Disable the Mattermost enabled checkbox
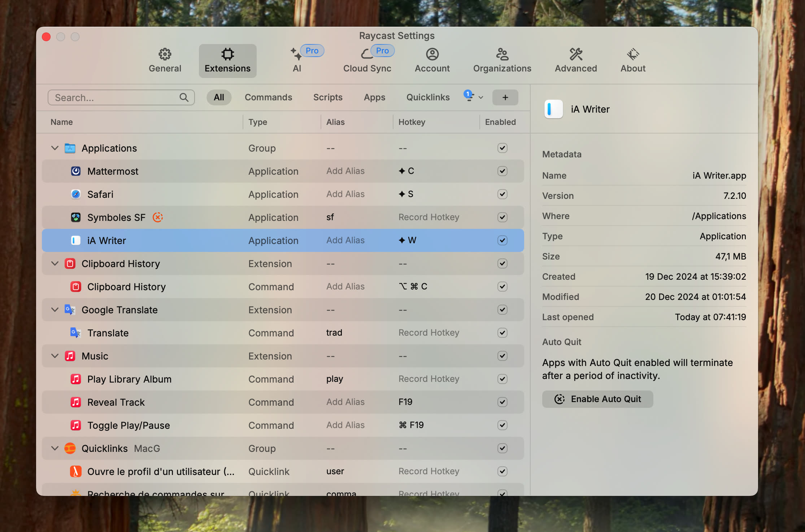 (x=502, y=171)
